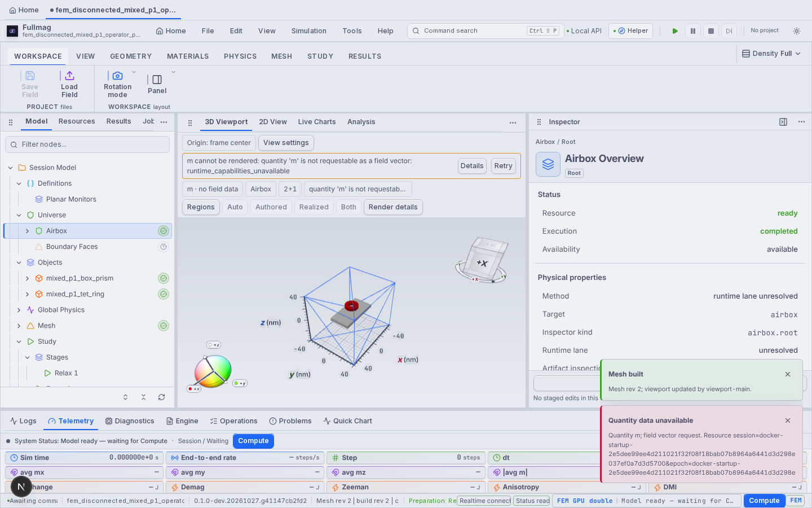The image size is (812, 508).
Task: Toggle the Helper assistant button
Action: pyautogui.click(x=630, y=31)
